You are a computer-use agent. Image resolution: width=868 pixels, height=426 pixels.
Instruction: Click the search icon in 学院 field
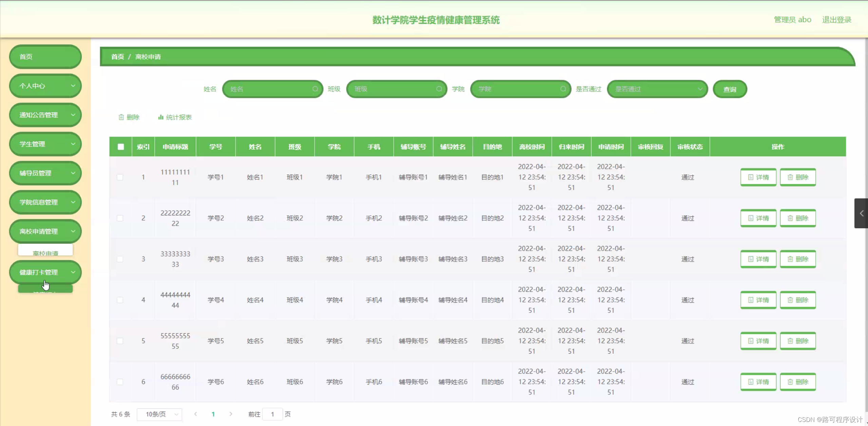(x=563, y=89)
